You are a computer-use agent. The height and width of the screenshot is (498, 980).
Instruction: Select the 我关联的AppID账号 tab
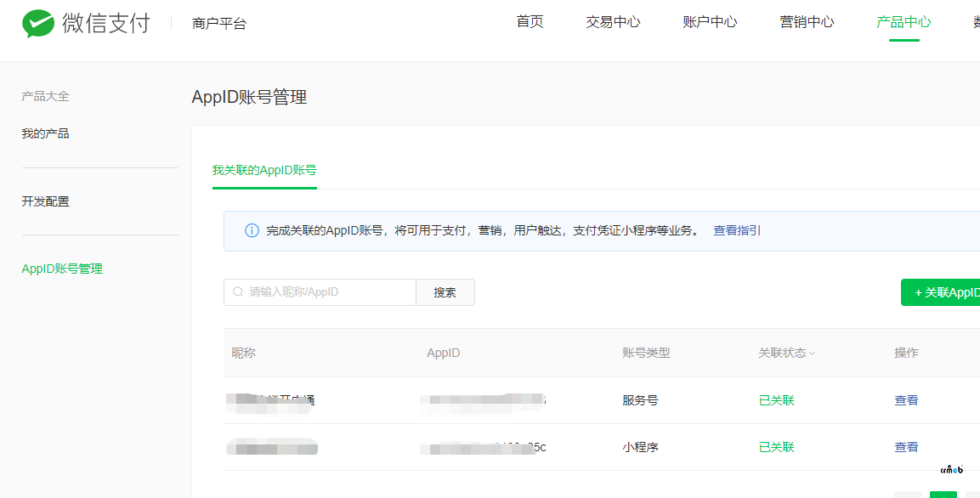[x=264, y=170]
